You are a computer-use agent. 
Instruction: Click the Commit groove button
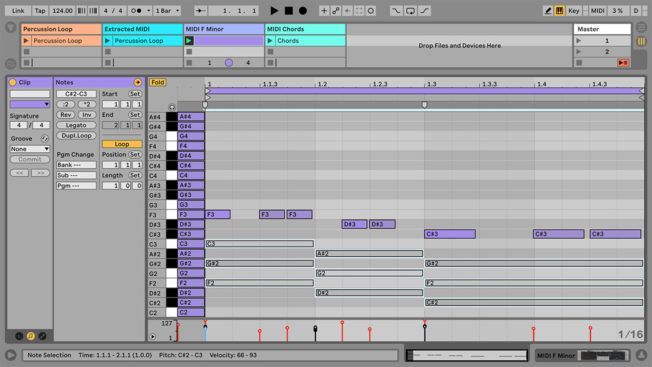[x=30, y=159]
